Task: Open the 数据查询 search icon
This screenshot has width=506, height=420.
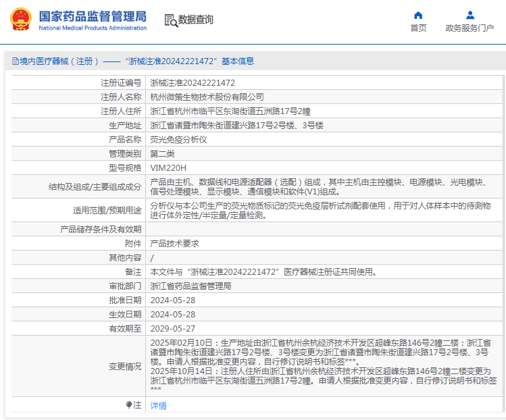Action: coord(171,20)
